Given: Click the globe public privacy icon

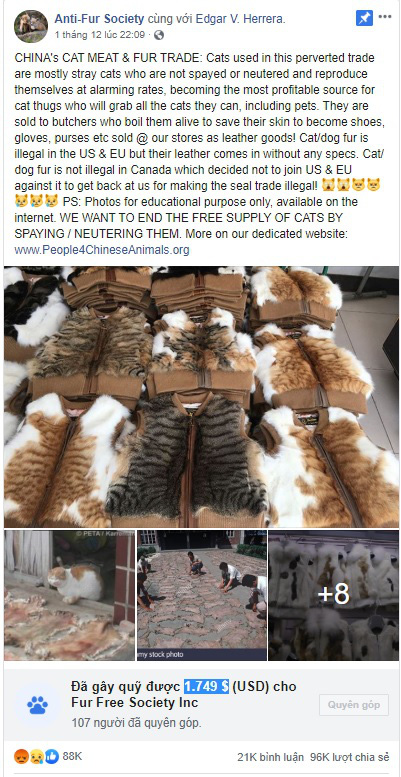Looking at the screenshot, I should click(x=159, y=35).
